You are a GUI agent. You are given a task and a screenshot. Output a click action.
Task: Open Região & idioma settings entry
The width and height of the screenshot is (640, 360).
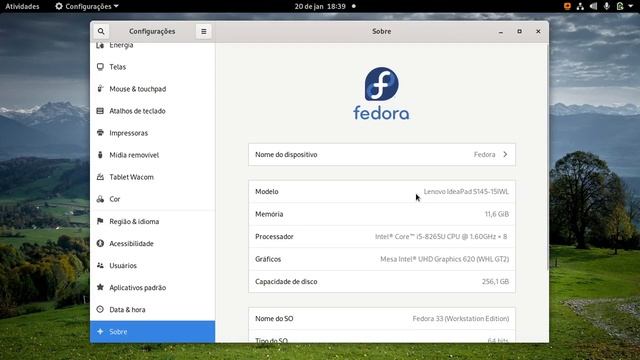[152, 222]
